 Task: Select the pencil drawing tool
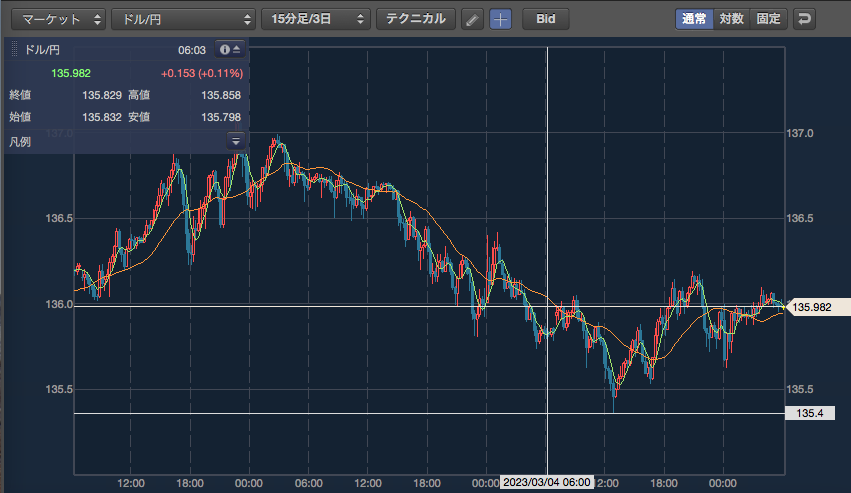click(472, 20)
